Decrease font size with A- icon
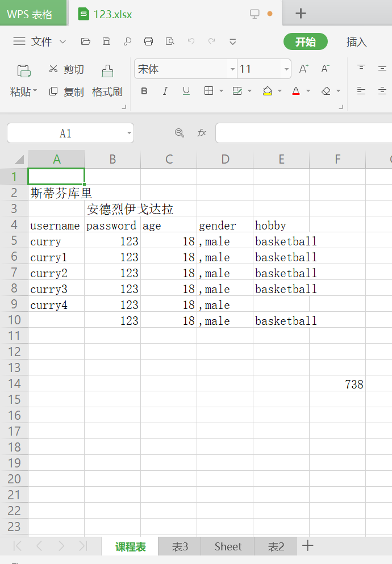 click(x=325, y=69)
